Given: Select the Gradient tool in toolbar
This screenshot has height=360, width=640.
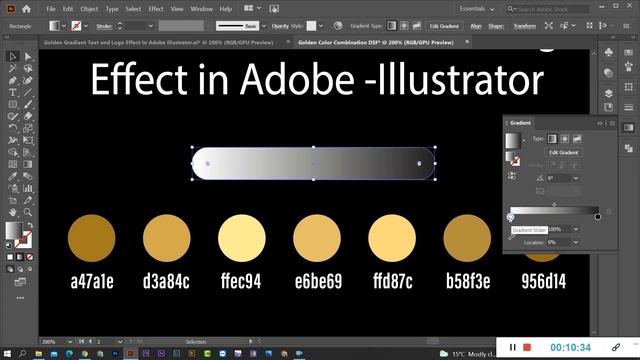Looking at the screenshot, I should pyautogui.click(x=28, y=164).
